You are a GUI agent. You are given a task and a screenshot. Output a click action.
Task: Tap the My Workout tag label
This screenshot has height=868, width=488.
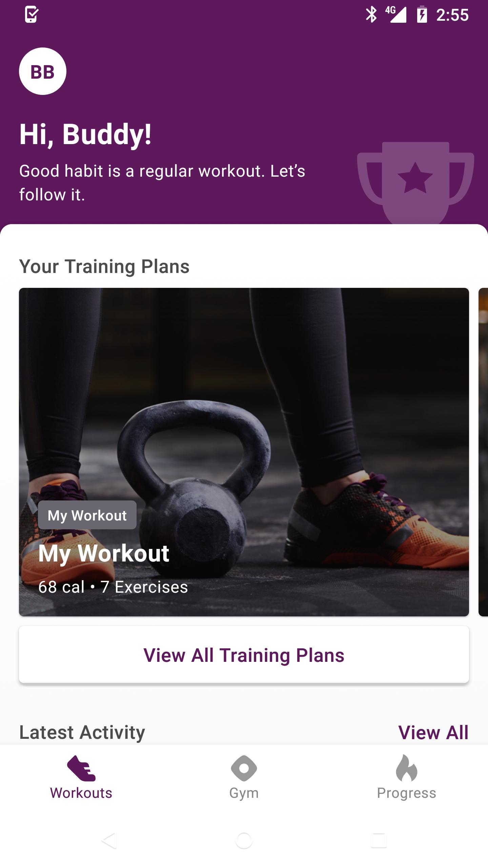tap(87, 515)
